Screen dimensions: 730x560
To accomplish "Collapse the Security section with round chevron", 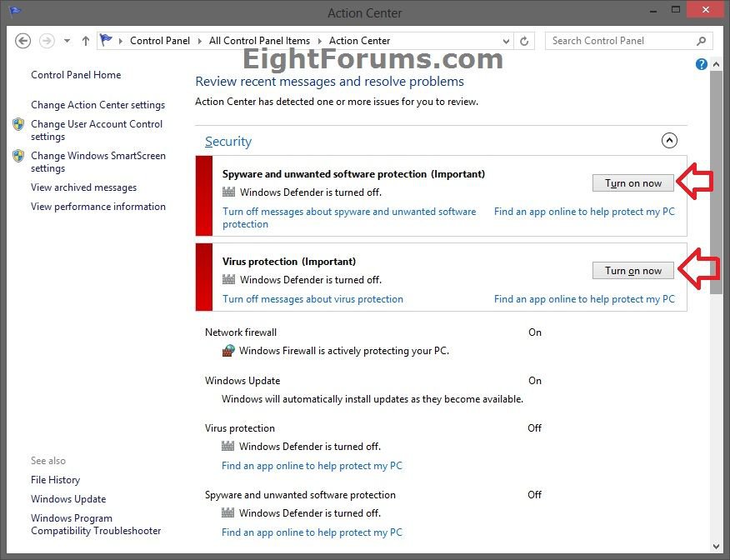I will tap(669, 140).
